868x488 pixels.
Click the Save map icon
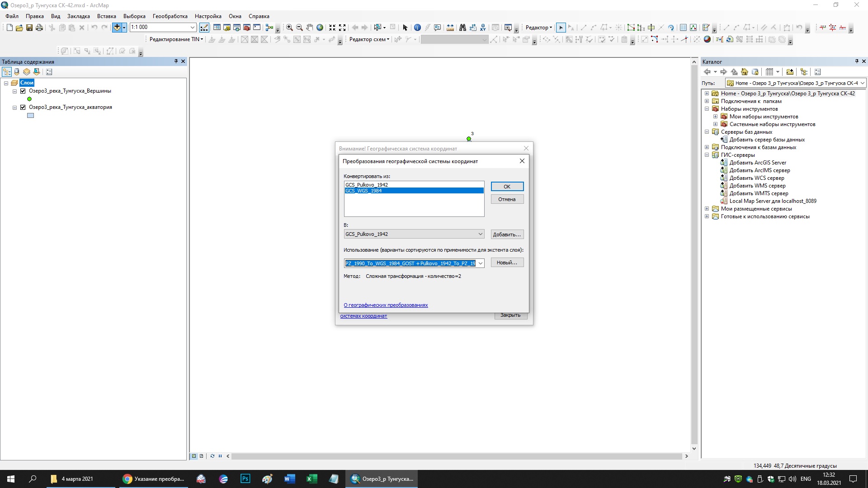point(29,28)
